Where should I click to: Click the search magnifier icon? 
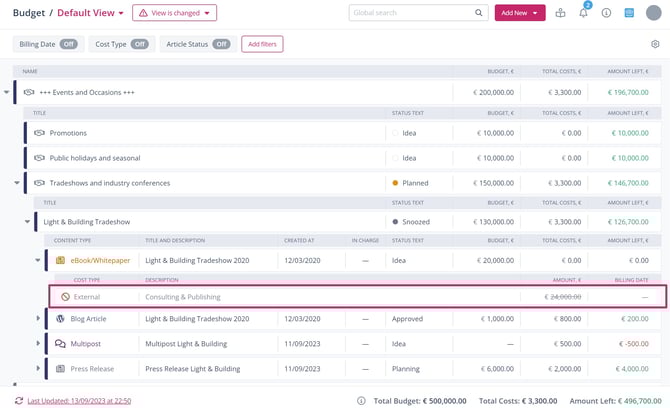[479, 13]
